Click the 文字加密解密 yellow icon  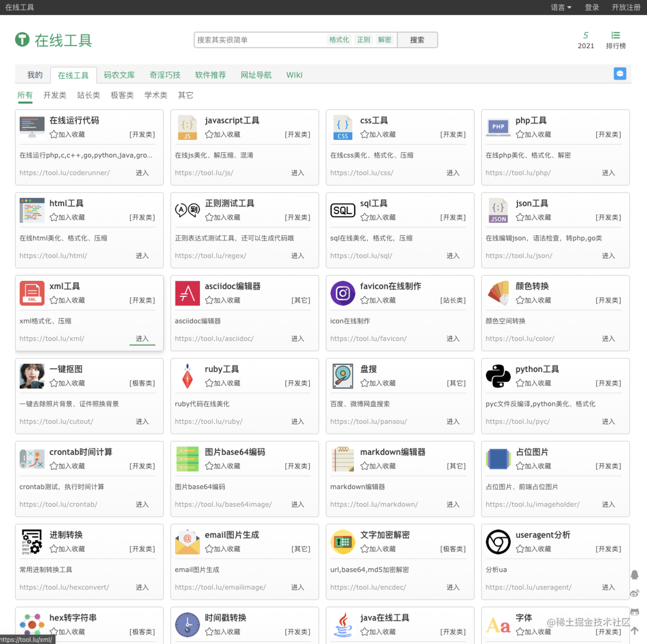343,542
